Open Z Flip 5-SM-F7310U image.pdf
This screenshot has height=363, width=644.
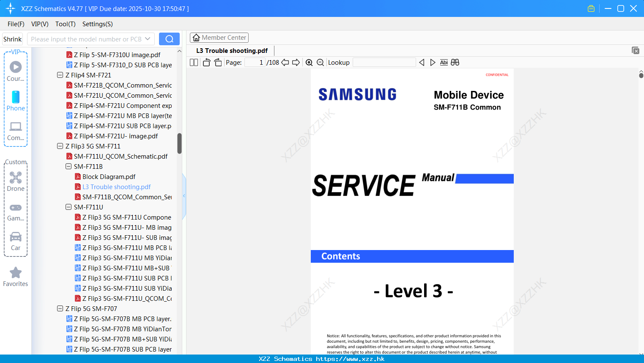point(117,55)
